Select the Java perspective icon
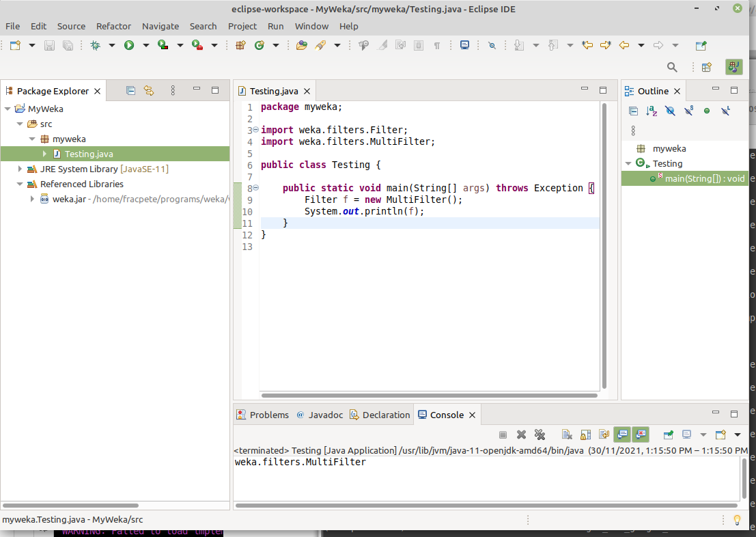Image resolution: width=756 pixels, height=537 pixels. pos(734,67)
